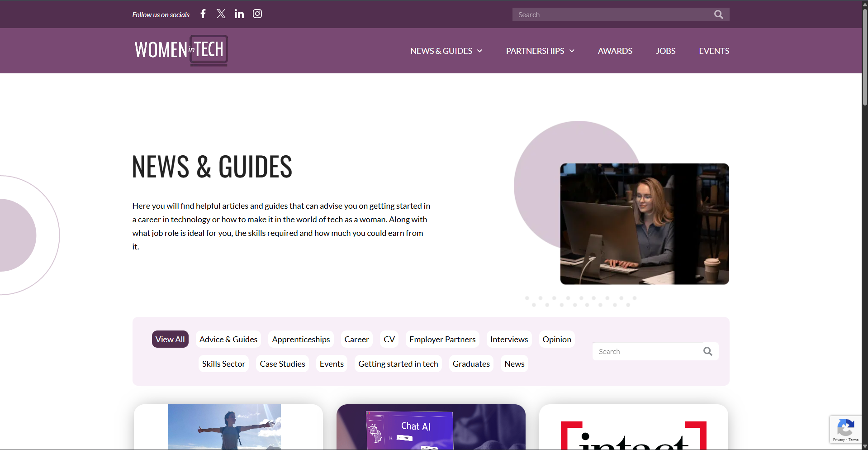
Task: Click the Women in Tech logo
Action: 181,50
